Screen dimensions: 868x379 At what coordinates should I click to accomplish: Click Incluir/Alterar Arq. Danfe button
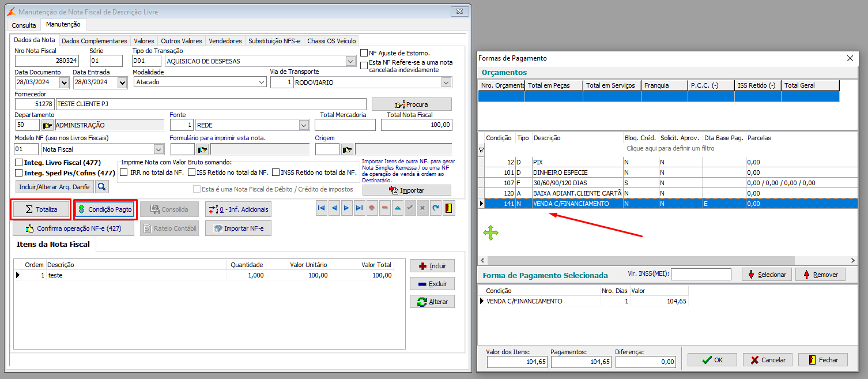click(54, 186)
